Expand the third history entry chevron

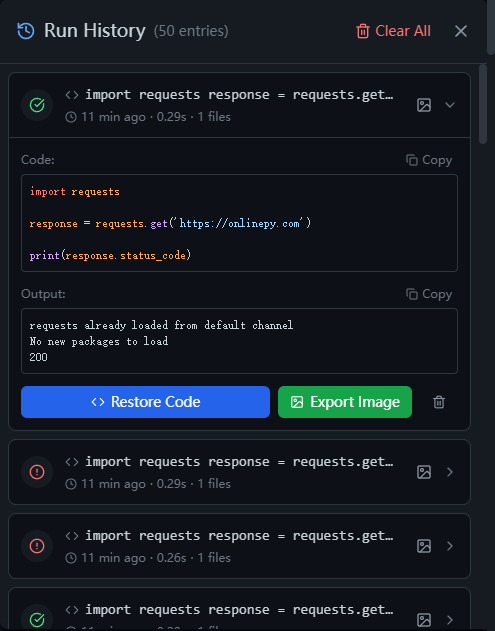pyautogui.click(x=450, y=546)
